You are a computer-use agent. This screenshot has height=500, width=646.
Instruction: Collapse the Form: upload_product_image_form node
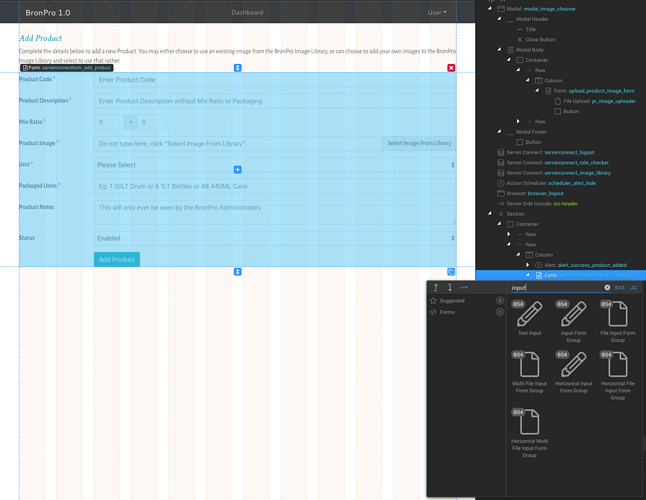[x=537, y=91]
